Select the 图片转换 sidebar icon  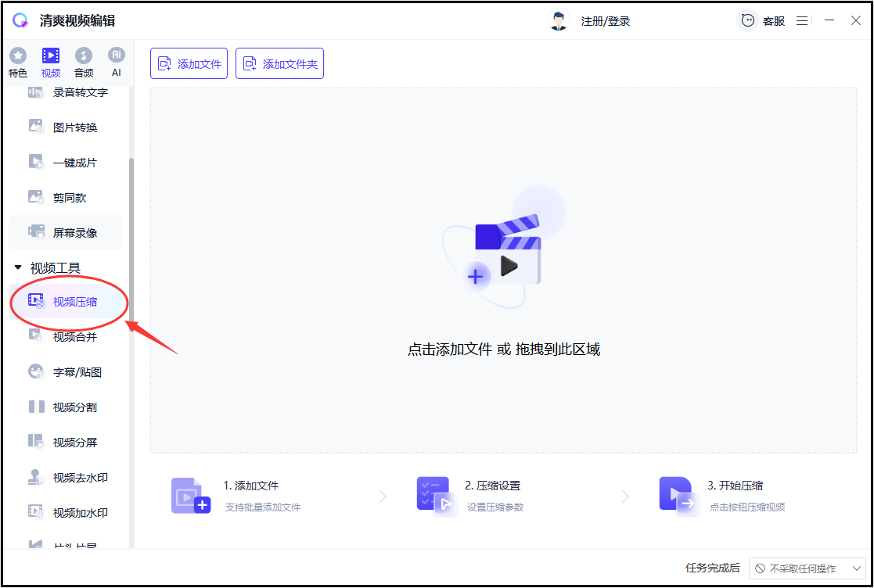point(36,127)
